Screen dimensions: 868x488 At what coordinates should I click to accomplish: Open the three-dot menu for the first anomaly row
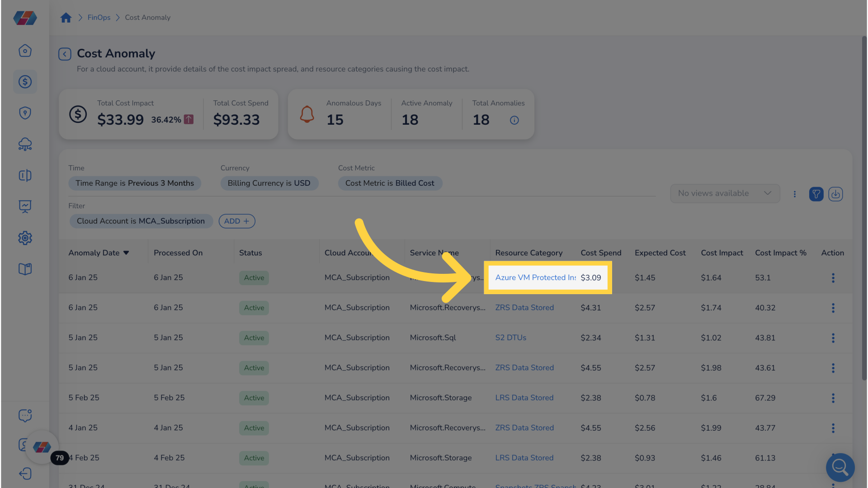[833, 278]
